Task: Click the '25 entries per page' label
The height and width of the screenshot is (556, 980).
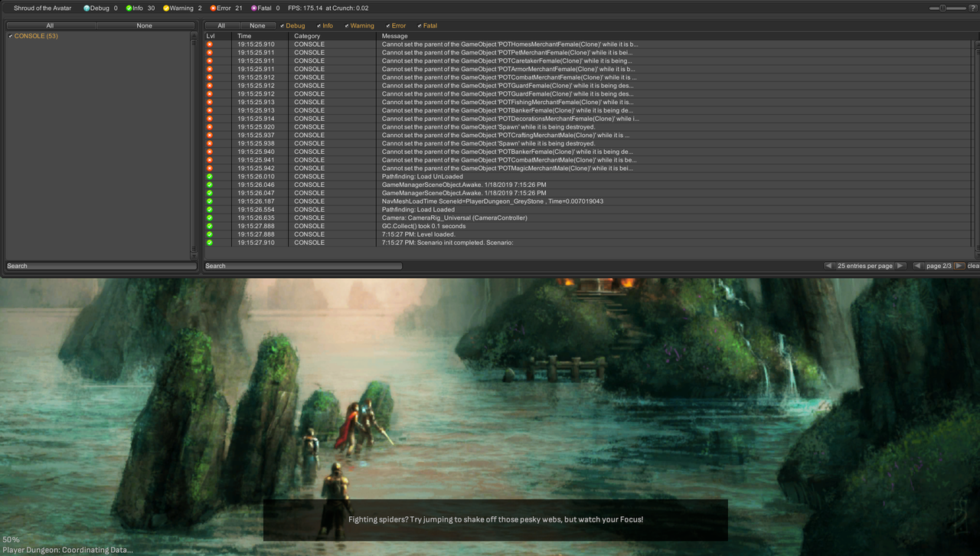Action: 865,266
